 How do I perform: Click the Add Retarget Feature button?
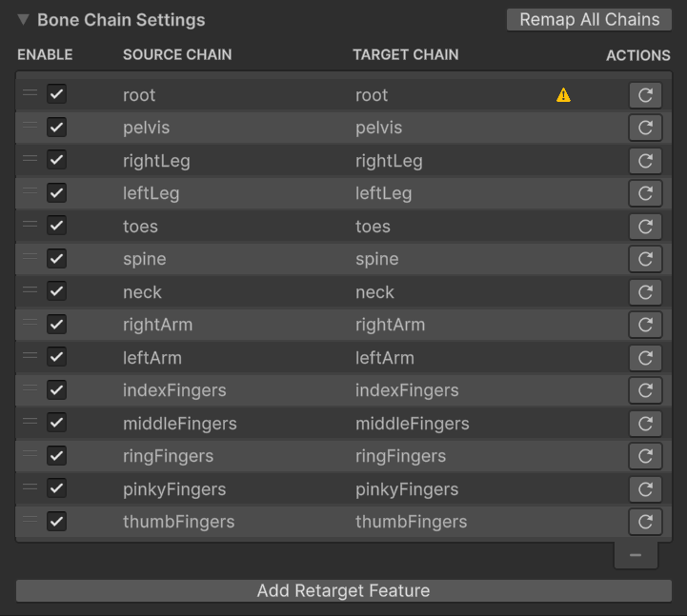click(343, 590)
